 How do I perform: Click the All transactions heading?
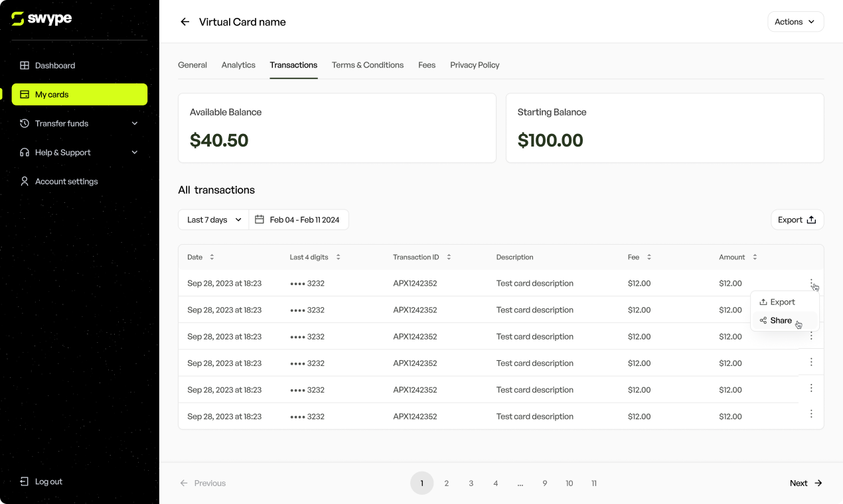point(216,190)
